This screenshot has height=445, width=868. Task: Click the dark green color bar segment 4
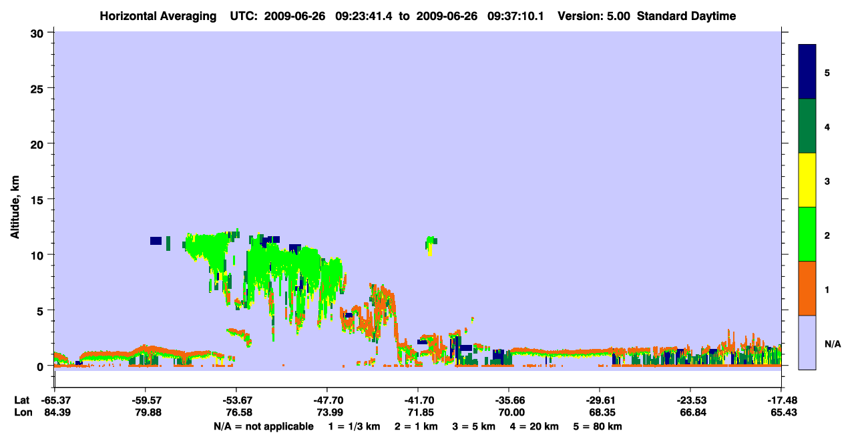point(807,126)
